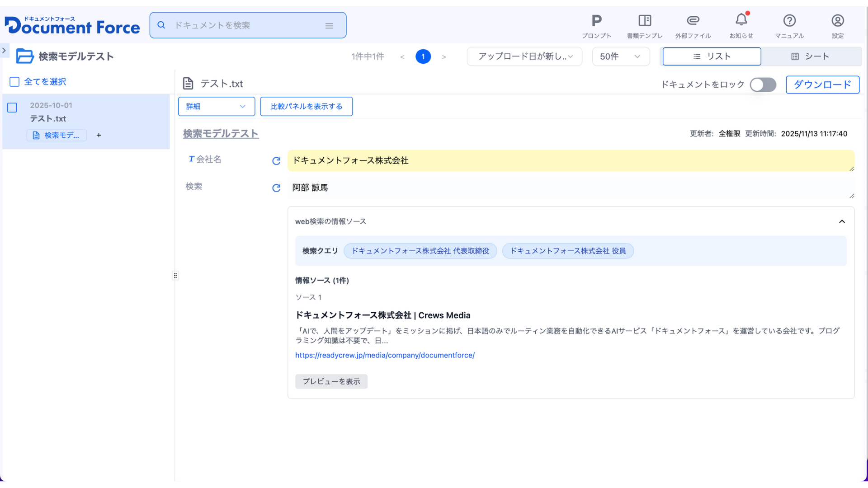Open the お知らせ notification bell

coord(741,20)
